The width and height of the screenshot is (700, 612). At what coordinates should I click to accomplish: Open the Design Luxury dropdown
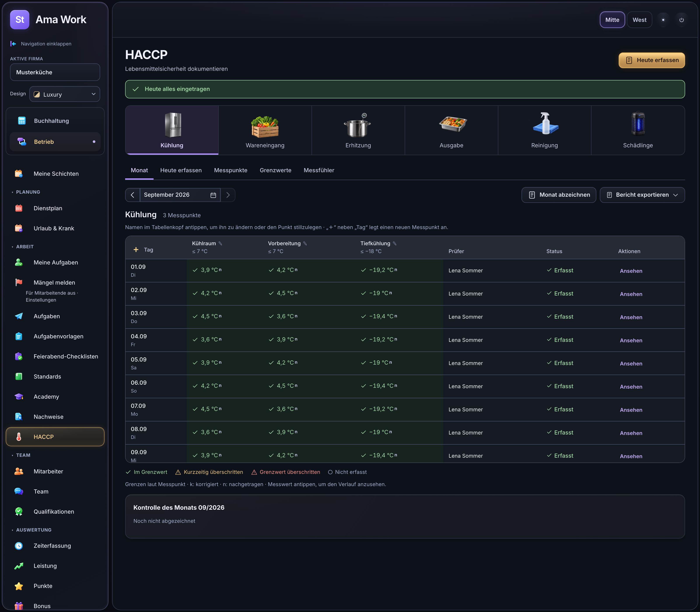[x=65, y=94]
